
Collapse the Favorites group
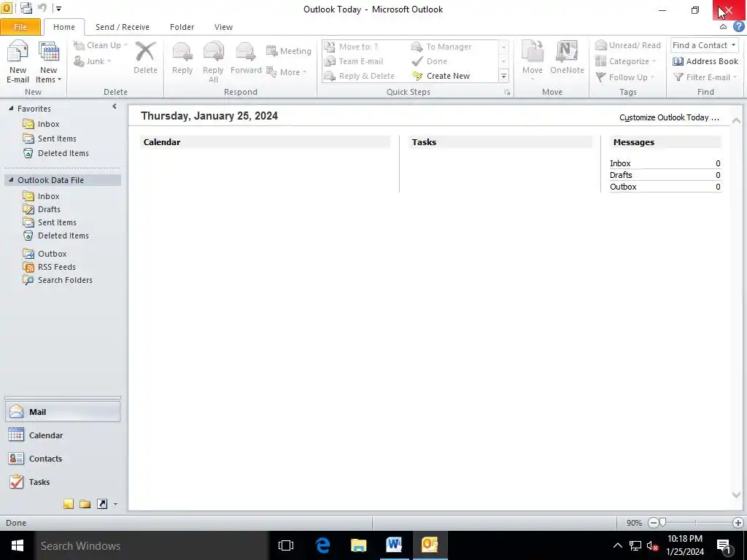click(x=11, y=109)
